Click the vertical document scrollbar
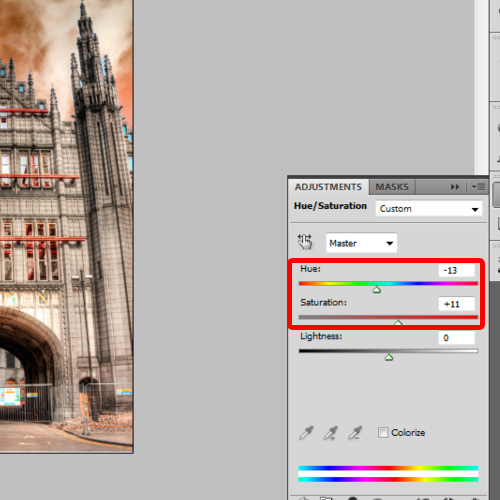 [x=481, y=87]
